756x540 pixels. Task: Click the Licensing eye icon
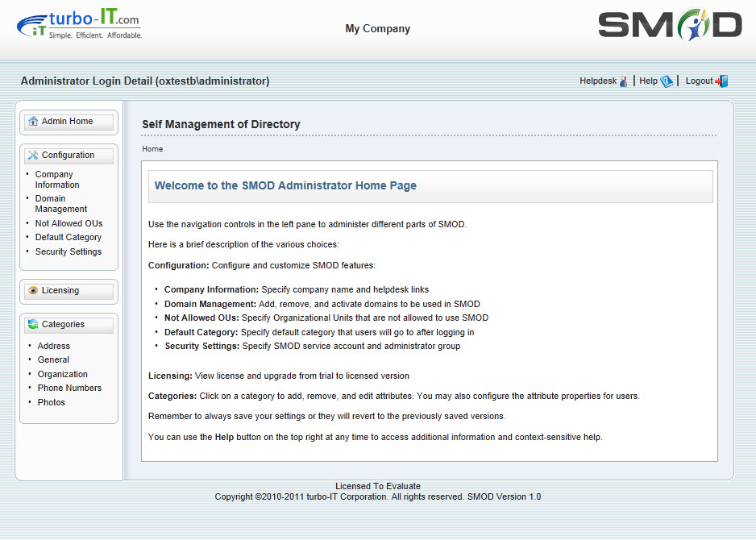coord(33,291)
